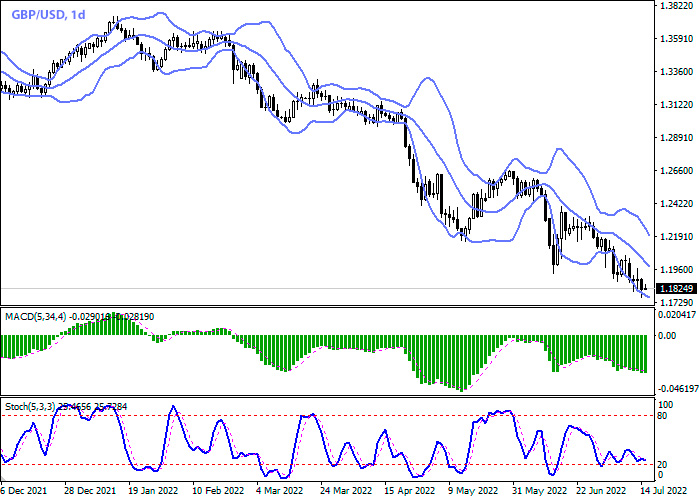Click the 1.31220 price axis label
This screenshot has width=699, height=499.
tap(677, 105)
